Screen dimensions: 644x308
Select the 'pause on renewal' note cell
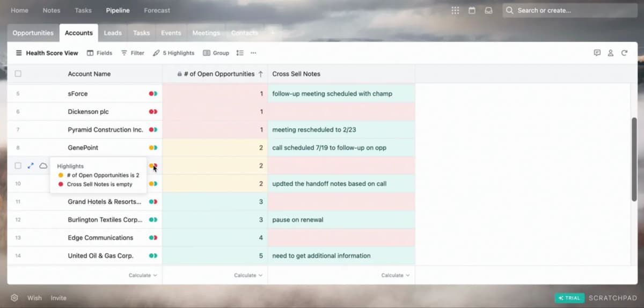(x=341, y=220)
